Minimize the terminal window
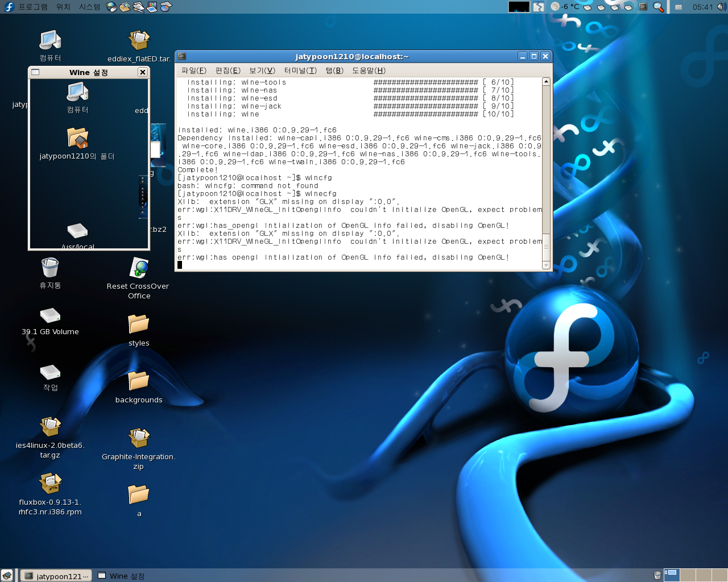The height and width of the screenshot is (582, 728). tap(523, 56)
